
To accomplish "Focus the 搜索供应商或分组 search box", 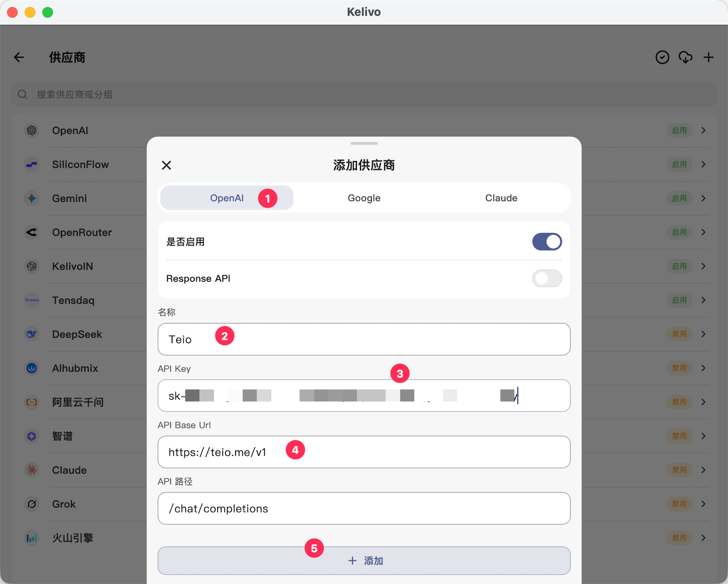I will click(x=364, y=94).
